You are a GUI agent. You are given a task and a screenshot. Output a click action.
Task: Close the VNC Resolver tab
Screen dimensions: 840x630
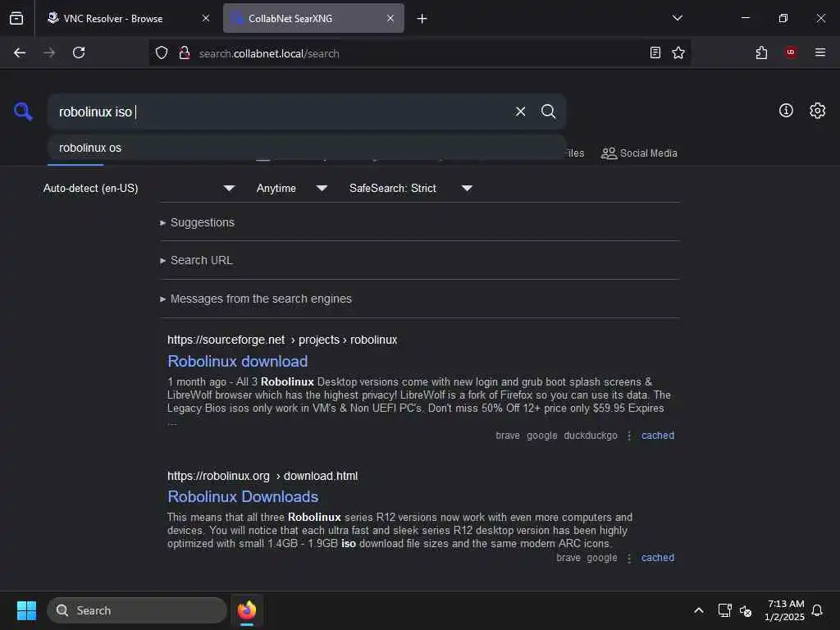(x=206, y=18)
